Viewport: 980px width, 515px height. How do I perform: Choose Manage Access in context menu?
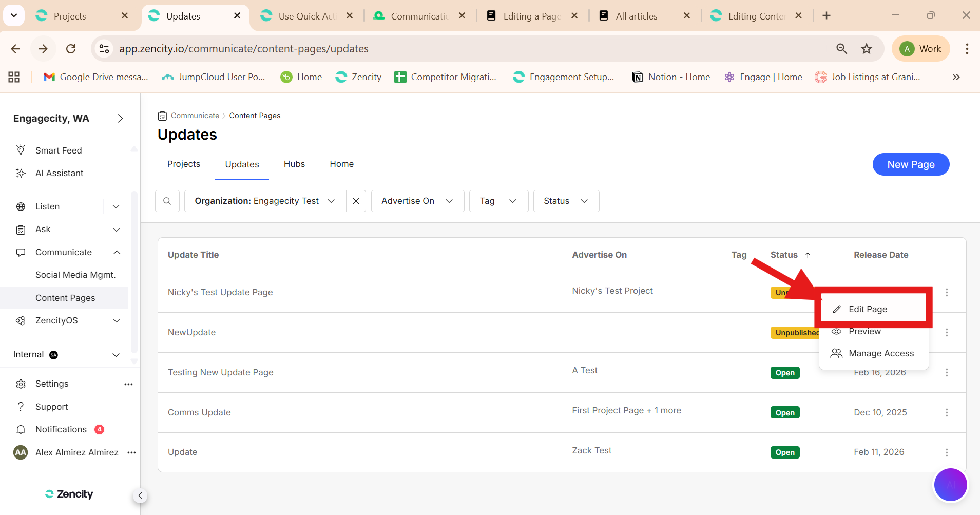(x=881, y=353)
